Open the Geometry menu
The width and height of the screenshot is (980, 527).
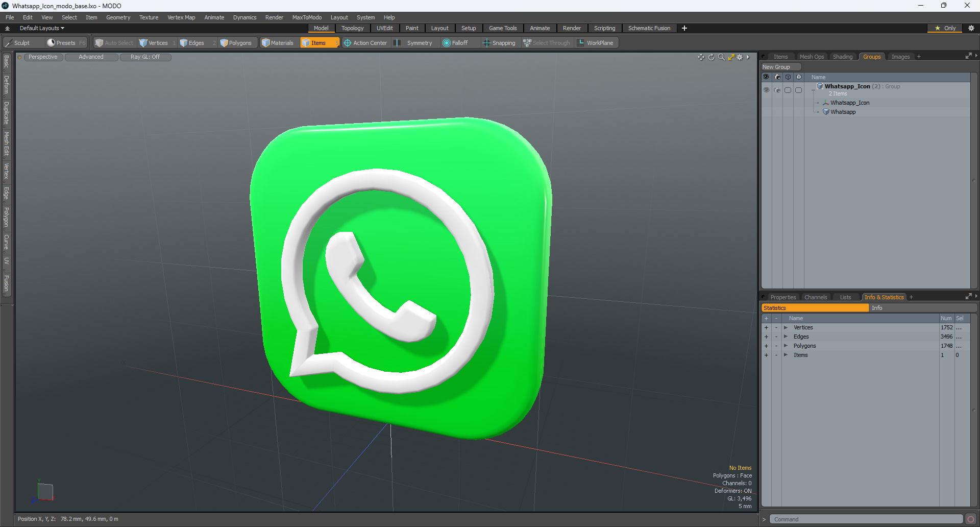click(x=118, y=17)
